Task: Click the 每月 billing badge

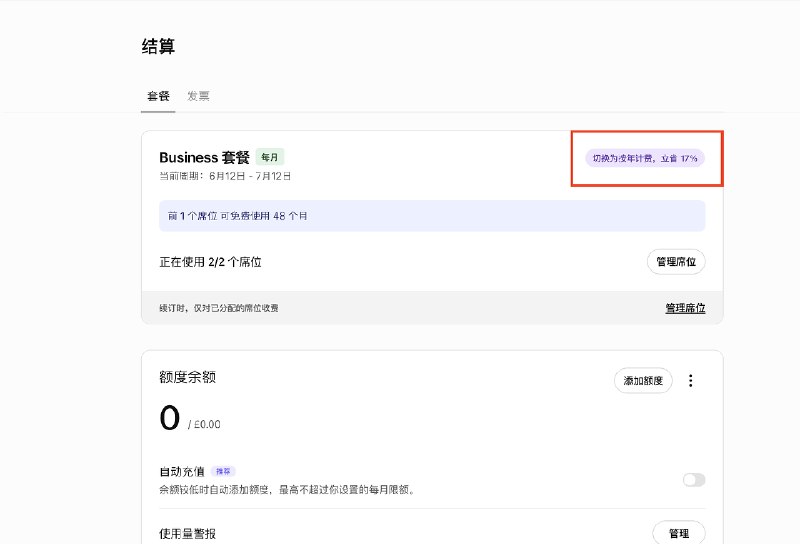Action: [x=270, y=157]
